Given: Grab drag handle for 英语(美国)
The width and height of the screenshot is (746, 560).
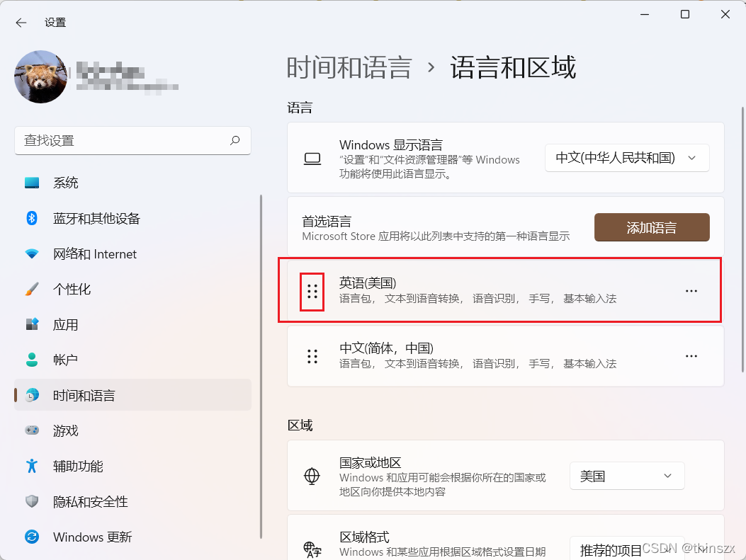Looking at the screenshot, I should (x=312, y=292).
